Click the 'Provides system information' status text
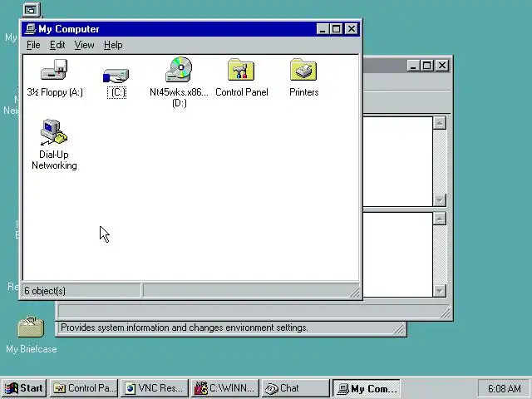The height and width of the screenshot is (399, 532). (x=185, y=328)
